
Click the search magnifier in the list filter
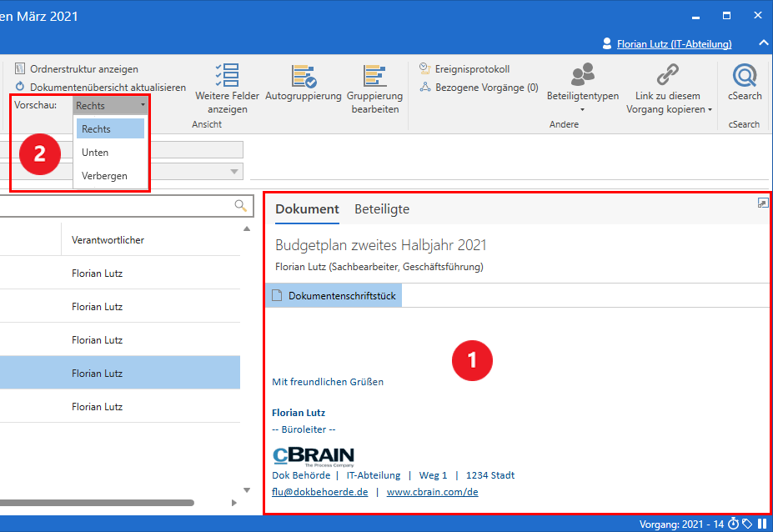tap(241, 206)
